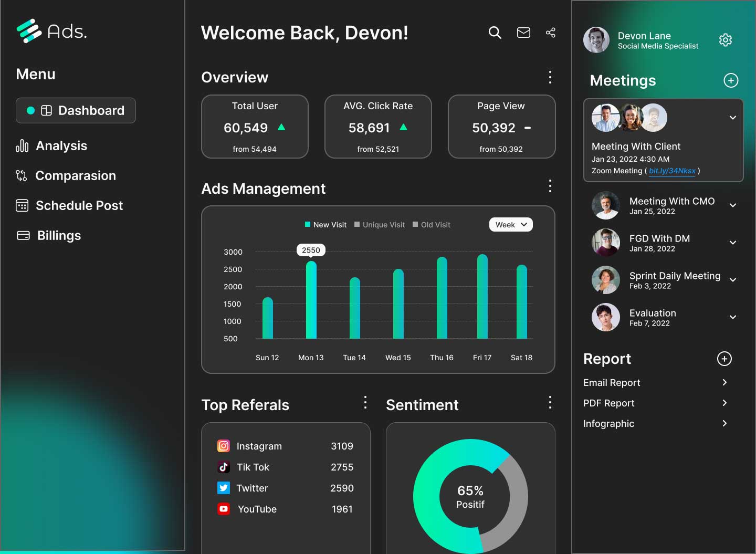Viewport: 756px width, 554px height.
Task: Open Billings menu item
Action: 49,235
